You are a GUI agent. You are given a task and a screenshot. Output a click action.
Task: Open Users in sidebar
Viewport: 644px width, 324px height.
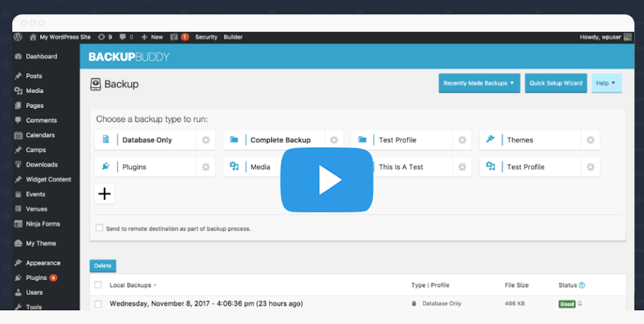click(x=34, y=293)
